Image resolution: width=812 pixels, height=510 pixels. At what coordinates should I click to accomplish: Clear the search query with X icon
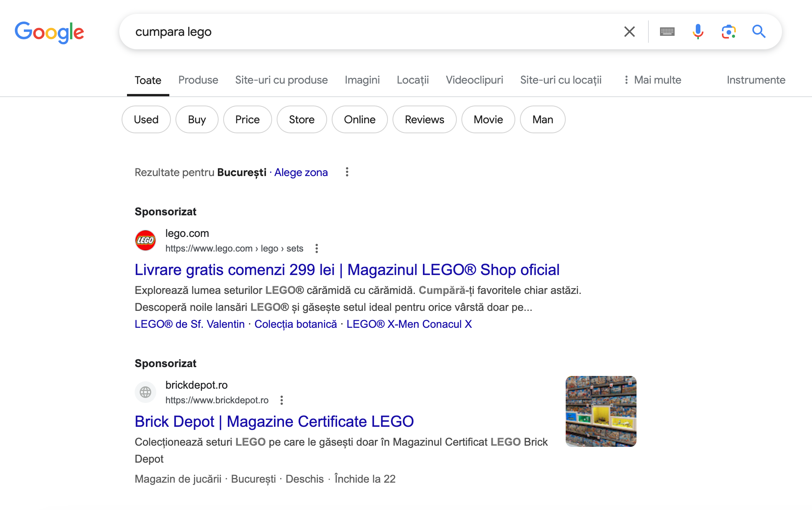629,32
